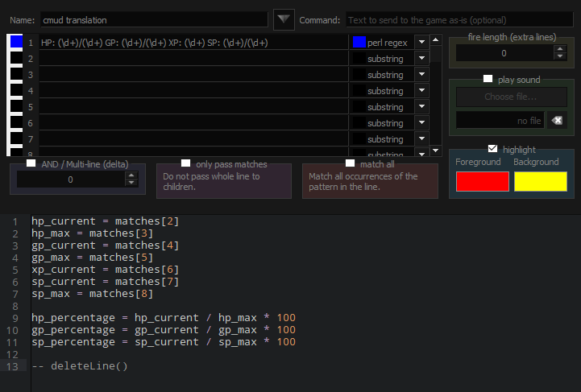Click the Command text input field
Image resolution: width=581 pixels, height=392 pixels.
pyautogui.click(x=459, y=19)
